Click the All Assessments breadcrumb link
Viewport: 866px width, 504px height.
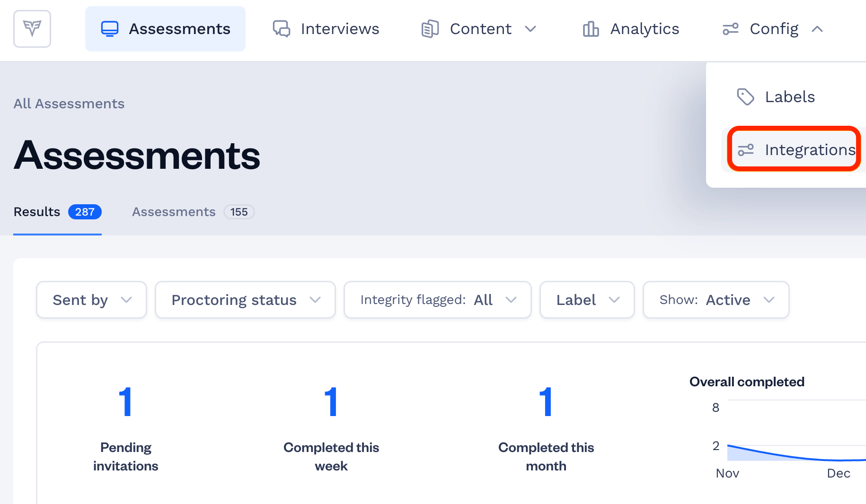tap(69, 104)
